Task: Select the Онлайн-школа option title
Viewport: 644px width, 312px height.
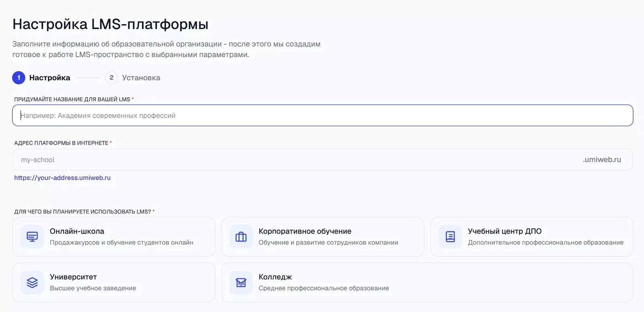Action: coord(77,231)
